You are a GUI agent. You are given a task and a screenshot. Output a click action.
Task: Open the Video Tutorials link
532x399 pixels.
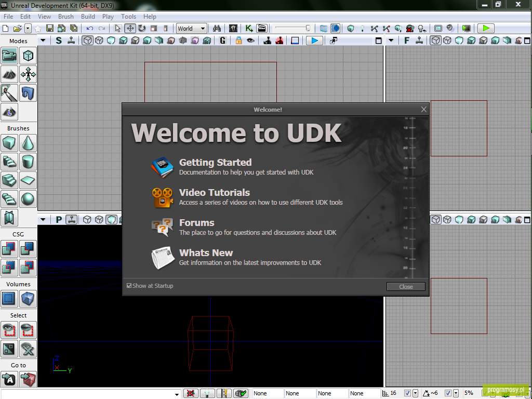[x=215, y=192]
